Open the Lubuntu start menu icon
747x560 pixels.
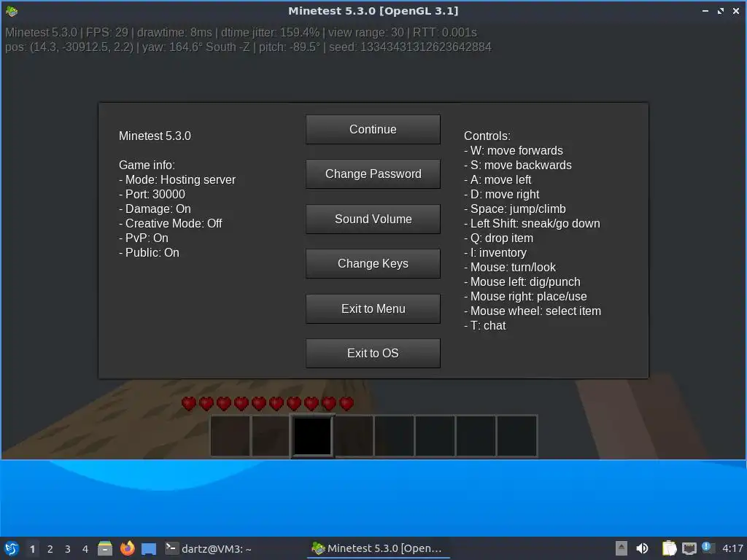12,548
